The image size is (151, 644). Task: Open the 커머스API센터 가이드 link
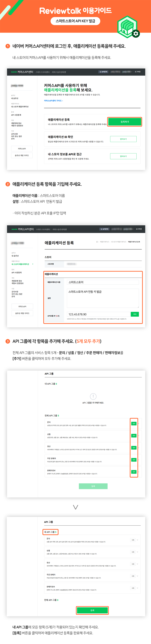53,101
